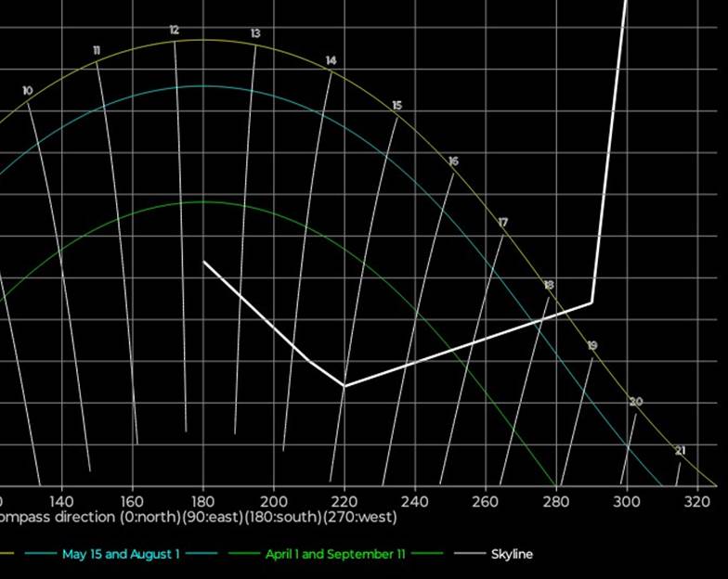
Task: Click the hour 16 label
Action: [452, 161]
